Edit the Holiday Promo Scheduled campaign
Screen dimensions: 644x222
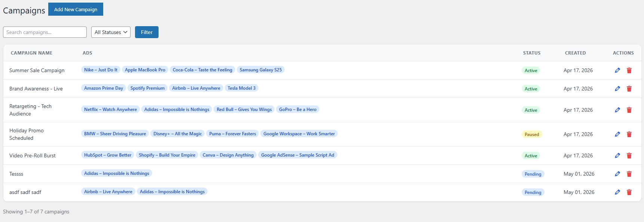617,134
